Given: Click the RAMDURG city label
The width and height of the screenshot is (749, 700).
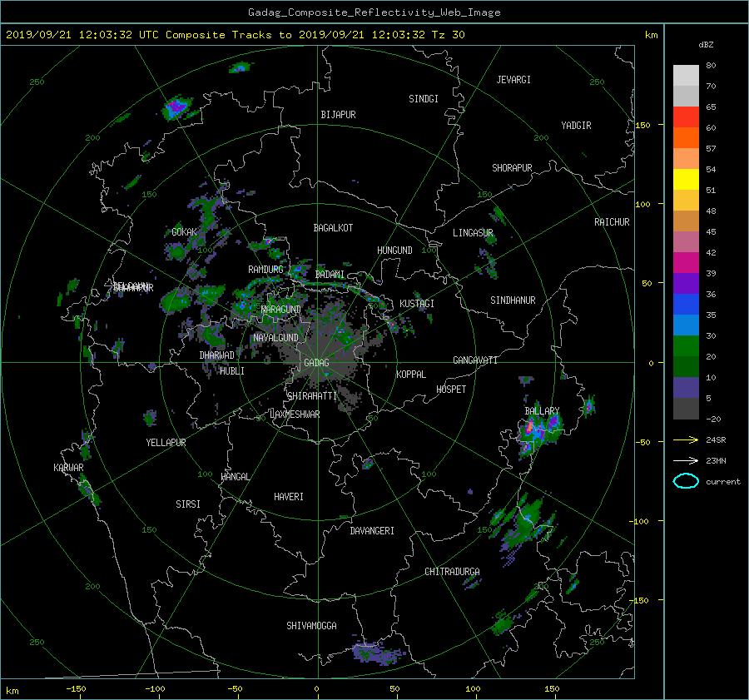Looking at the screenshot, I should tap(265, 270).
